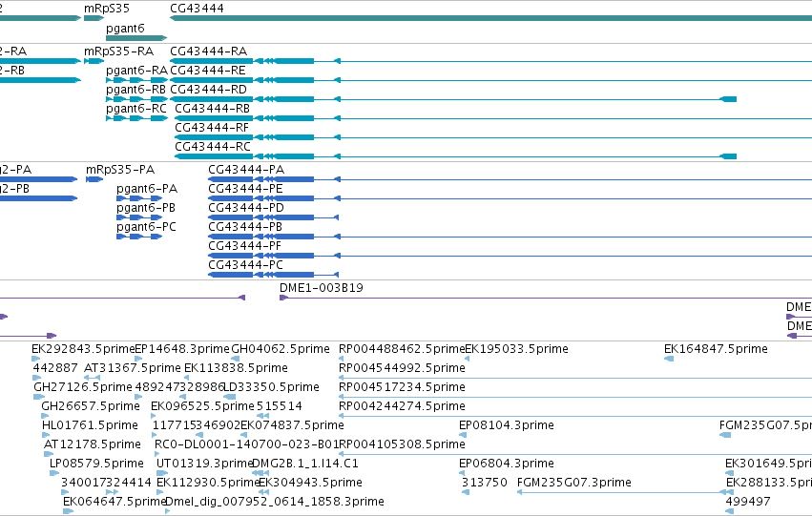Screen dimensions: 812x516
Task: Click EP08104.3prime EST label
Action: pos(507,425)
